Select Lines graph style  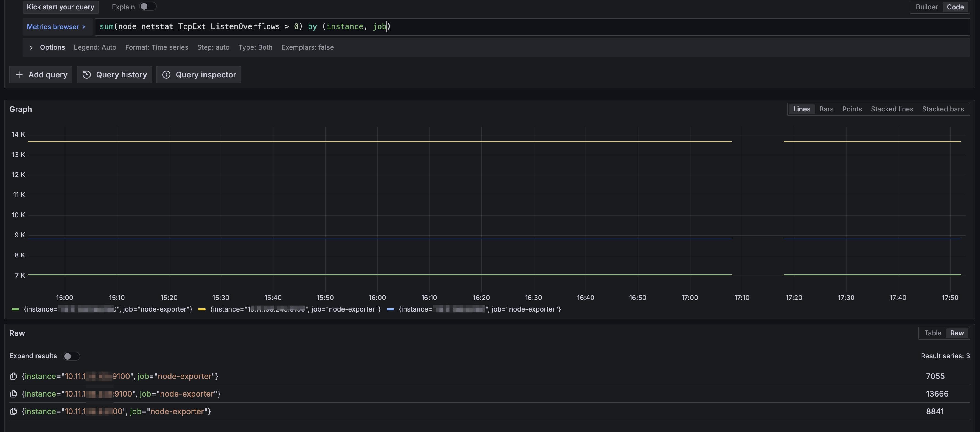[x=802, y=109]
